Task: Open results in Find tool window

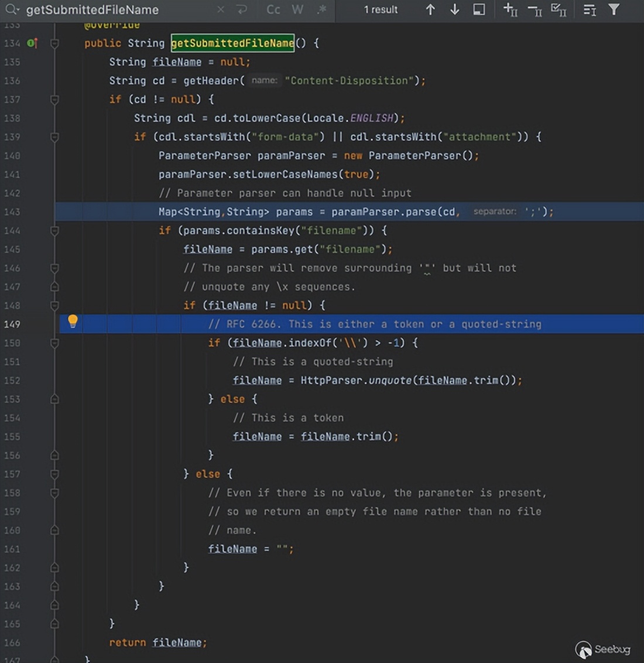Action: click(x=479, y=9)
